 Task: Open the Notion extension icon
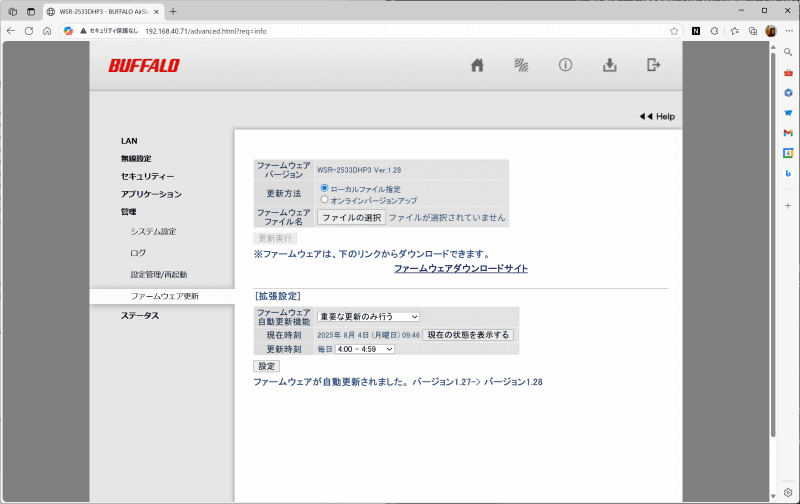click(x=696, y=31)
